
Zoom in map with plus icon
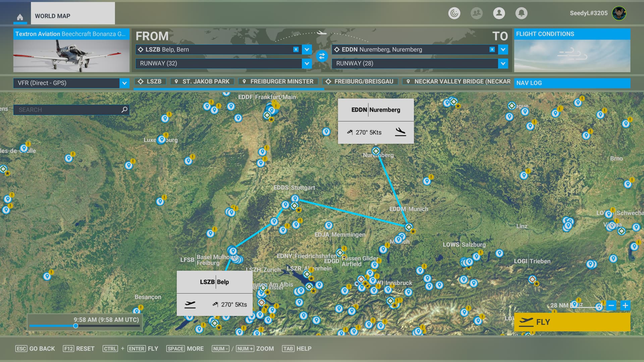click(625, 305)
